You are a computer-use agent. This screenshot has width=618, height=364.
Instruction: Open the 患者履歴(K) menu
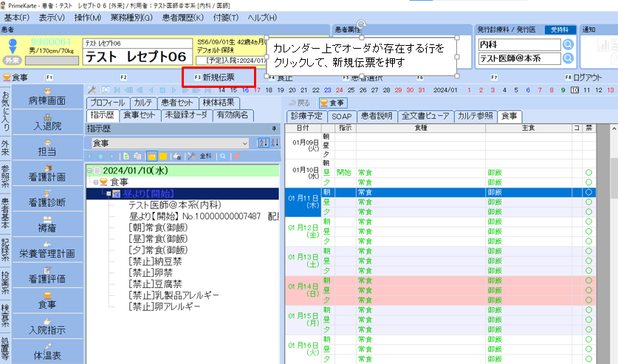point(183,18)
